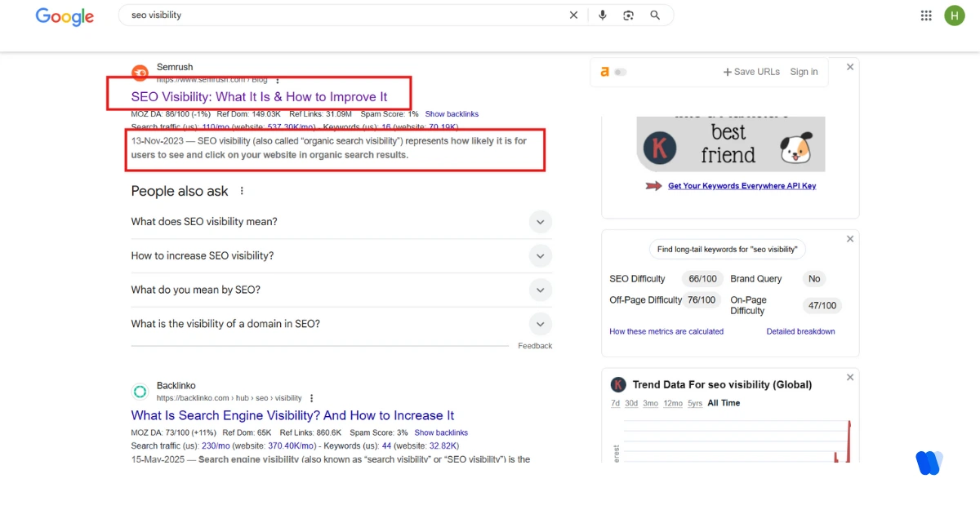980x514 pixels.
Task: Click the search magnifier icon
Action: pyautogui.click(x=655, y=15)
